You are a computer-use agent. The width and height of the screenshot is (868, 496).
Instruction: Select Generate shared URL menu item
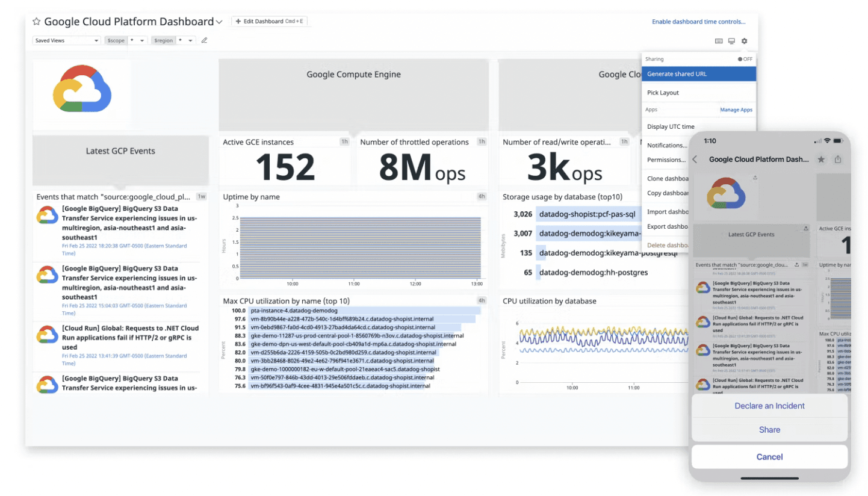click(x=698, y=74)
